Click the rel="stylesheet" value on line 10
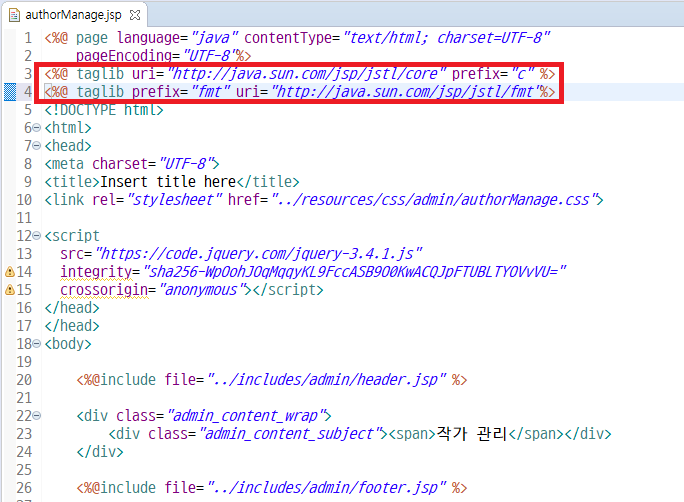The image size is (684, 502). click(175, 200)
